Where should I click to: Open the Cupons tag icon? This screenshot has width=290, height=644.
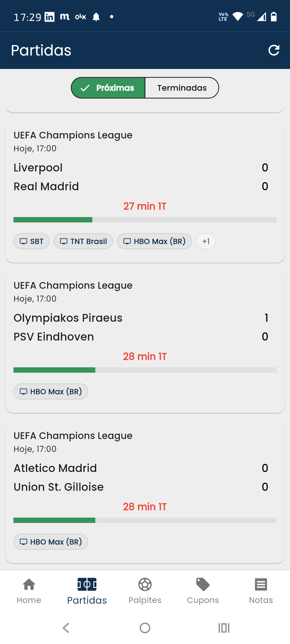pos(203,584)
